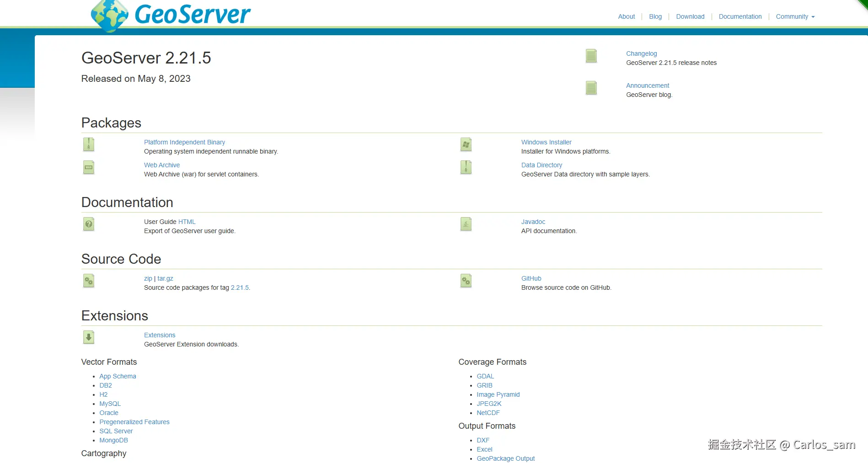Click the 'Cartography' subheading

(104, 453)
